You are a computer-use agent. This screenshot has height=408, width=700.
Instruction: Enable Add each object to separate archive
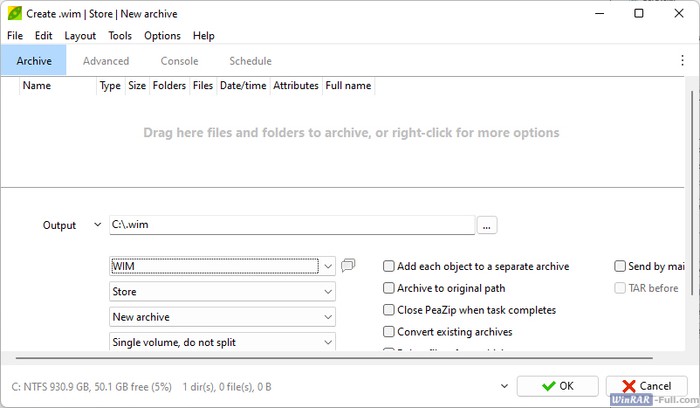(x=390, y=267)
